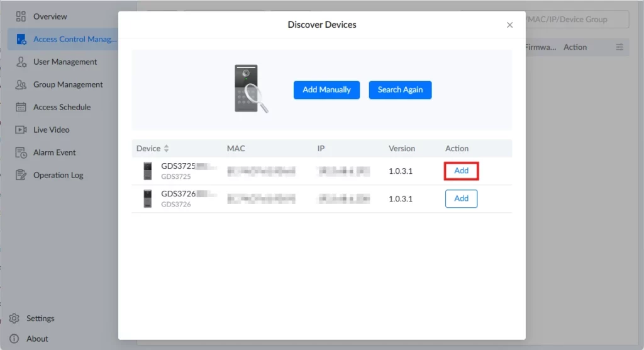Click the Live Video camera icon
This screenshot has width=644, height=350.
(21, 130)
